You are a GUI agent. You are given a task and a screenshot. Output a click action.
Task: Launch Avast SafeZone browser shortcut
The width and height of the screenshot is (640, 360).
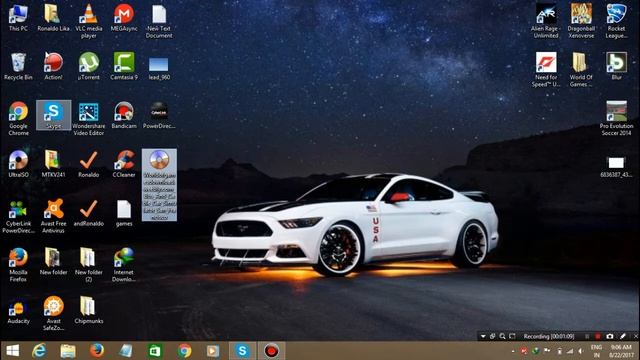[x=53, y=313]
